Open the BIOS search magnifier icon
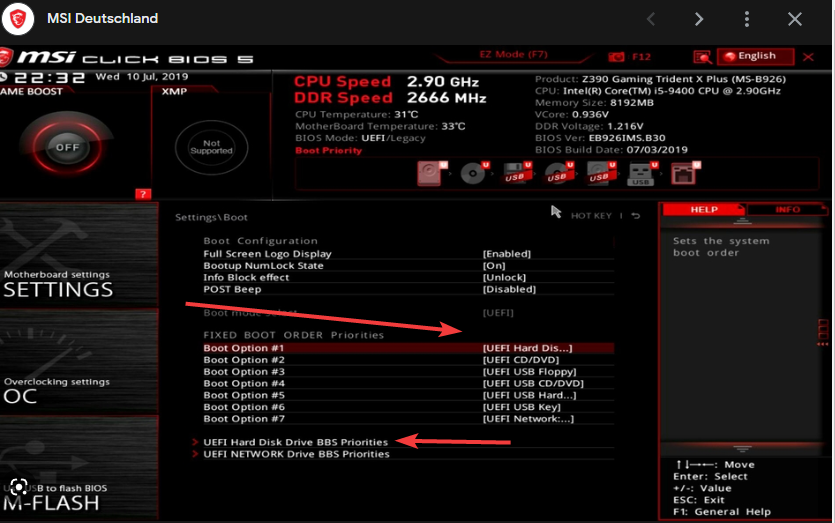835x523 pixels. pos(702,57)
